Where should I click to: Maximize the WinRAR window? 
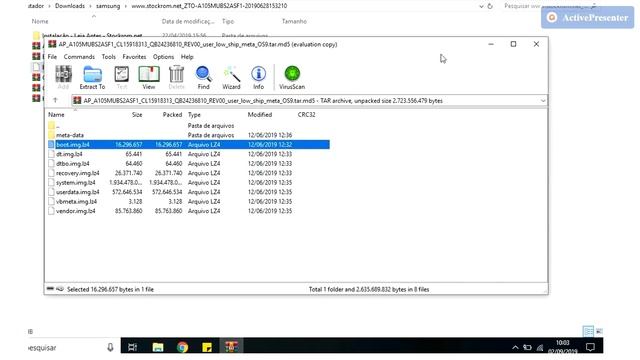[x=513, y=44]
